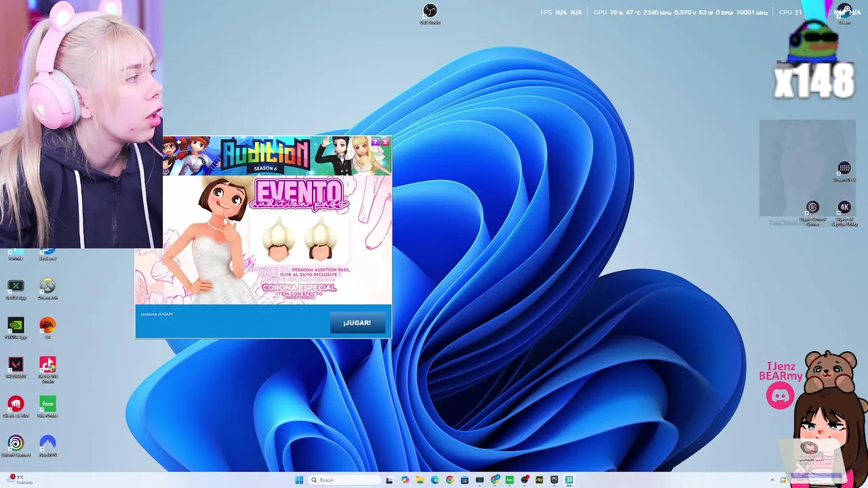Open Epic Games Launcher on the taskbar
The image size is (868, 488).
point(554,480)
